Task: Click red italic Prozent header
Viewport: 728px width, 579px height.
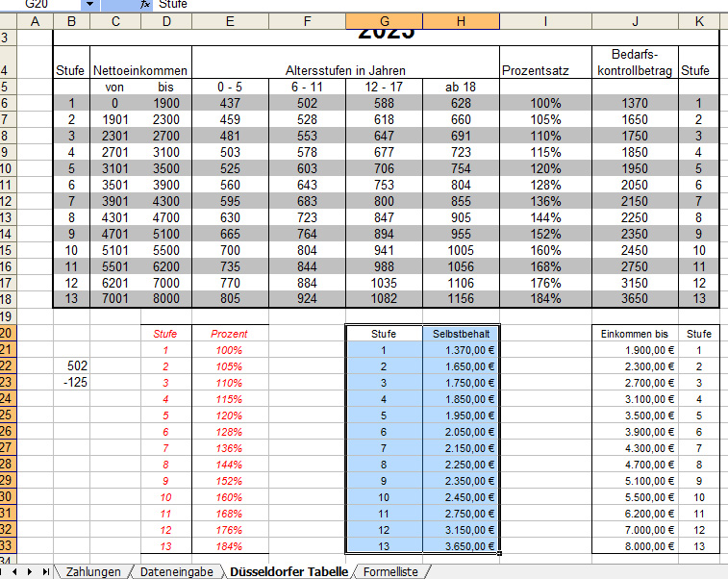Action: point(230,334)
